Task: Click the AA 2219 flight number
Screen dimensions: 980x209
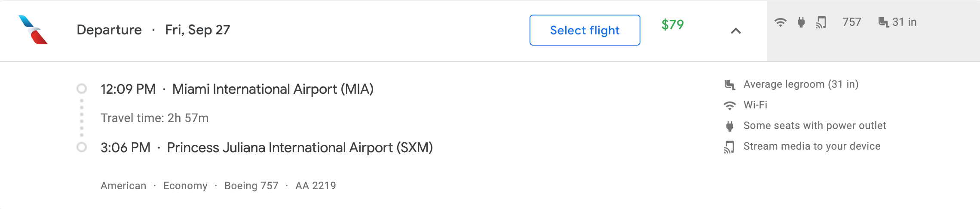Action: click(315, 186)
